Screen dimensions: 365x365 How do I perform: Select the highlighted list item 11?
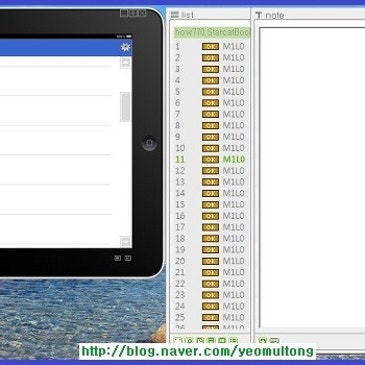point(210,159)
